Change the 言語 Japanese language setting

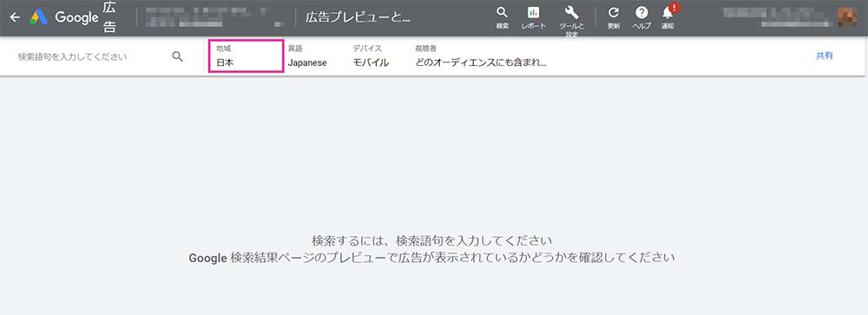(307, 56)
